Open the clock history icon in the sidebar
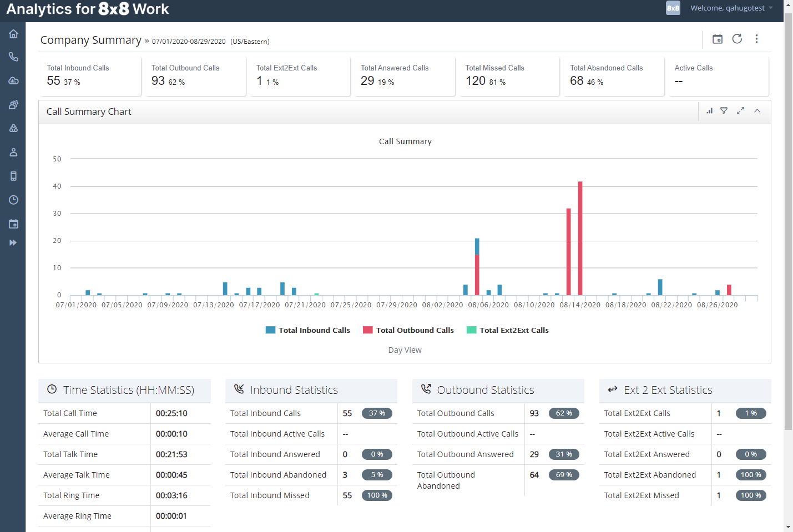The image size is (793, 532). 13,200
